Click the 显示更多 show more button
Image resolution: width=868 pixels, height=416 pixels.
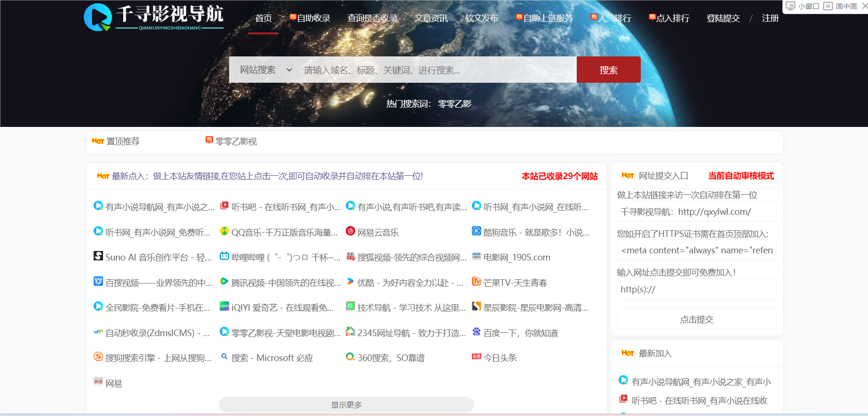[346, 405]
